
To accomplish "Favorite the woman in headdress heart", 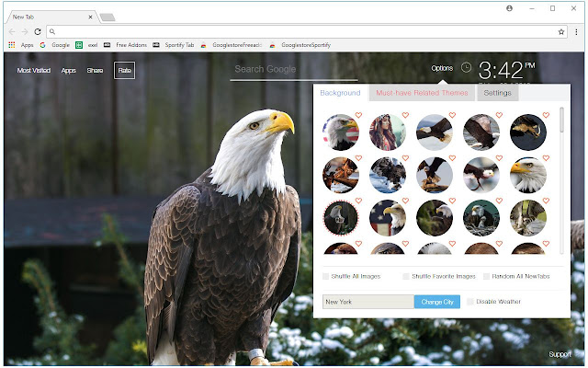I will click(405, 115).
